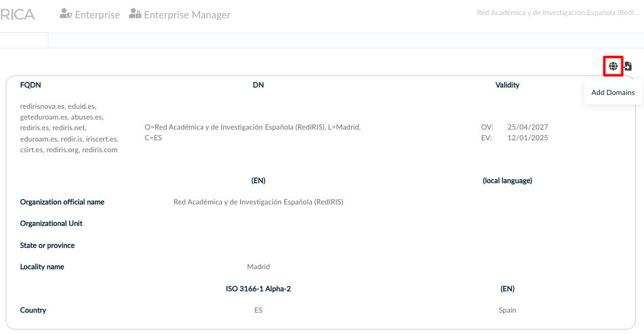Click the user-shield icon beside Enterprise
The height and width of the screenshot is (334, 644).
pos(65,14)
